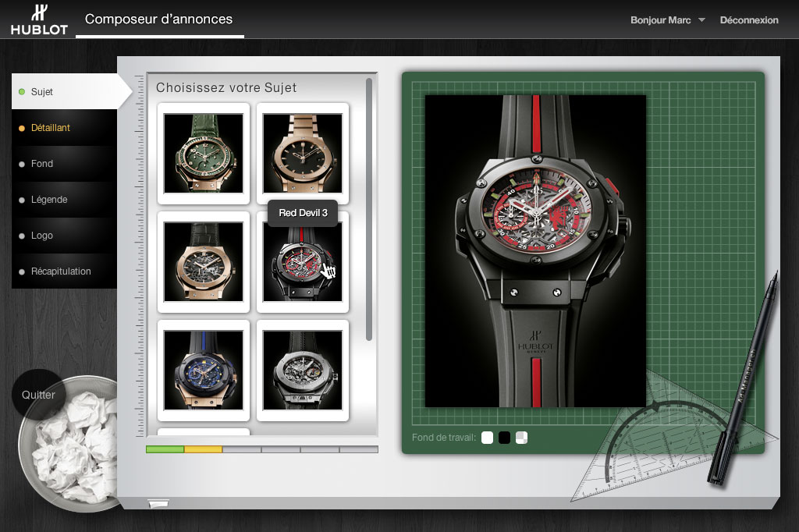Select the Logo step
Image resolution: width=799 pixels, height=532 pixels.
(64, 236)
